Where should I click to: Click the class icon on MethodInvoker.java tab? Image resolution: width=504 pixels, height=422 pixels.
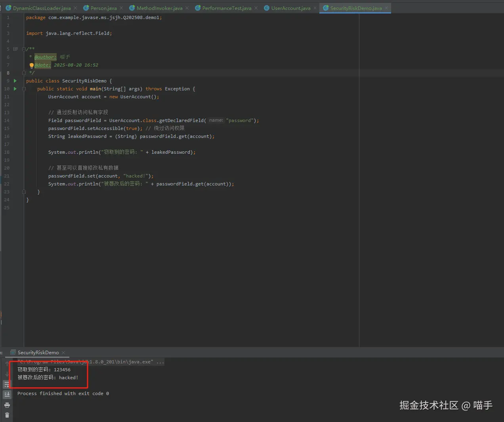[x=132, y=8]
